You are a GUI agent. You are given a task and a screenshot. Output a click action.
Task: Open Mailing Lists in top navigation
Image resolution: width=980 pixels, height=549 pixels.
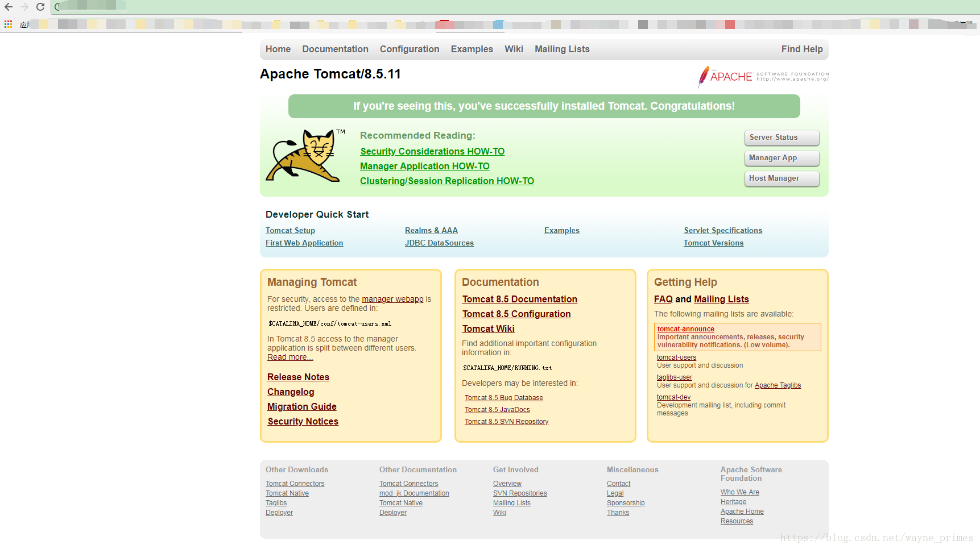(562, 49)
